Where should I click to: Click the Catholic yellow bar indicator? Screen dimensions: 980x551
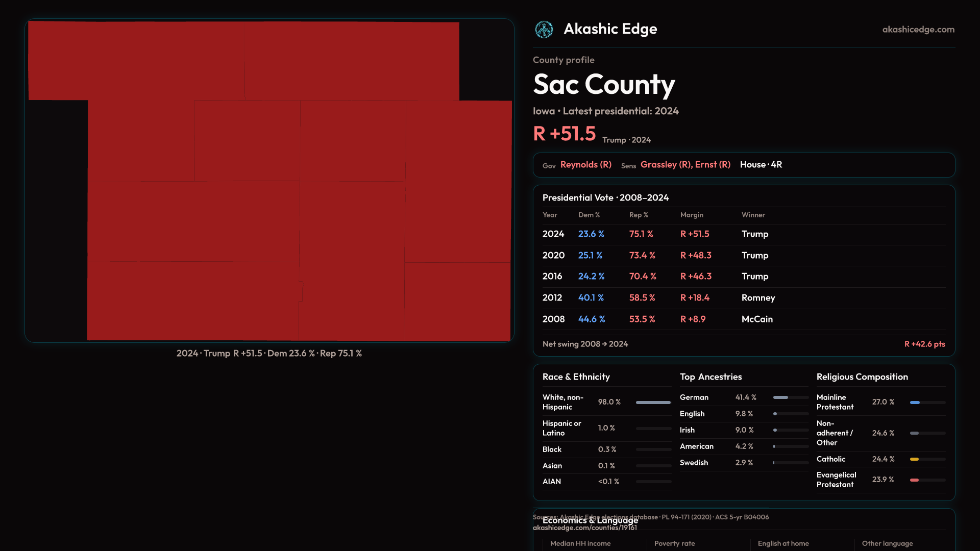pyautogui.click(x=915, y=460)
